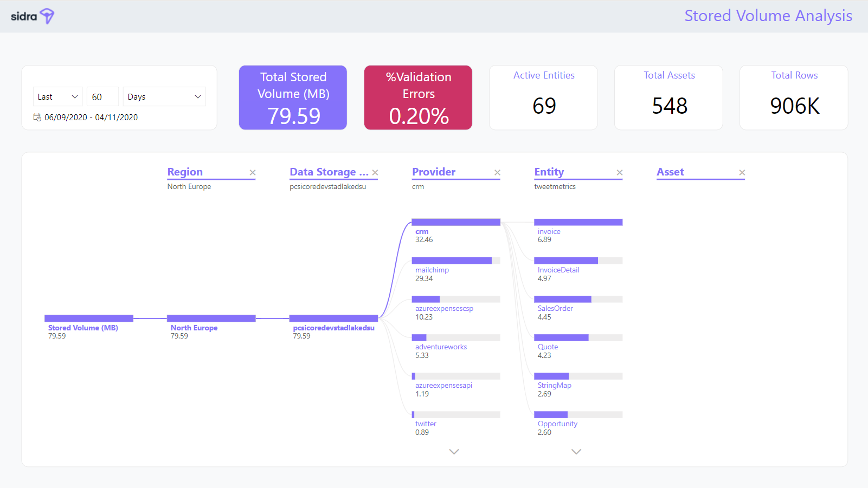Viewport: 868px width, 488px height.
Task: Expand more entities with down chevron
Action: point(576,452)
